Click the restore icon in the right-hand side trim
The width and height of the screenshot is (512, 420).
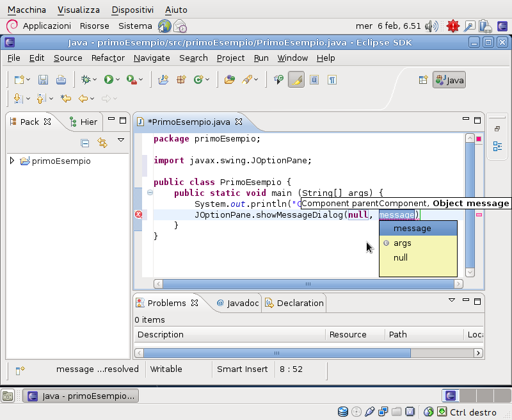click(x=497, y=129)
